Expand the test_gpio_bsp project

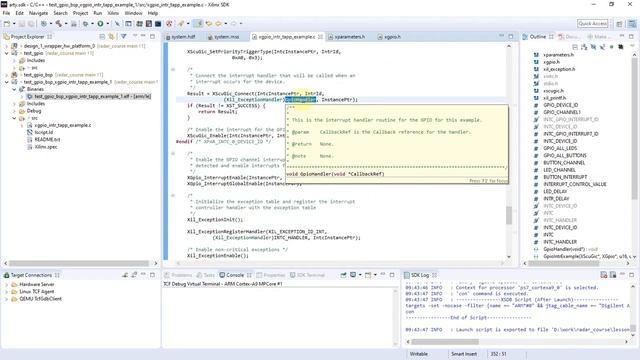pyautogui.click(x=7, y=75)
